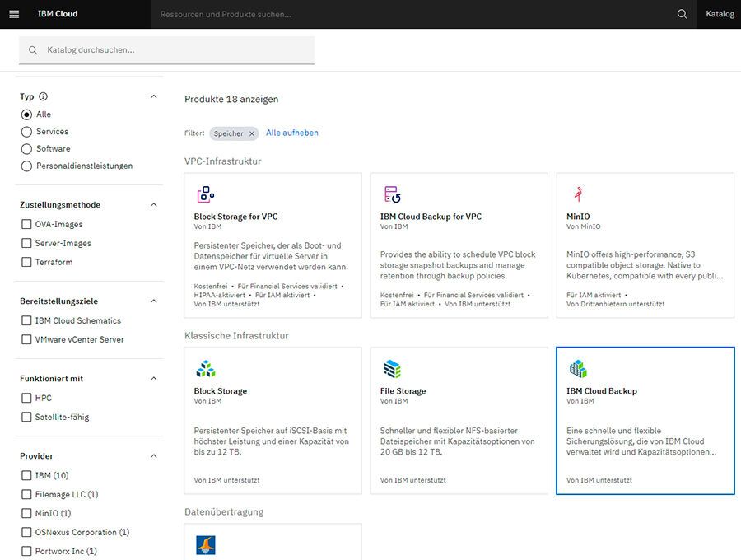Collapse the Provider filter section
This screenshot has height=560, width=741.
[x=153, y=455]
